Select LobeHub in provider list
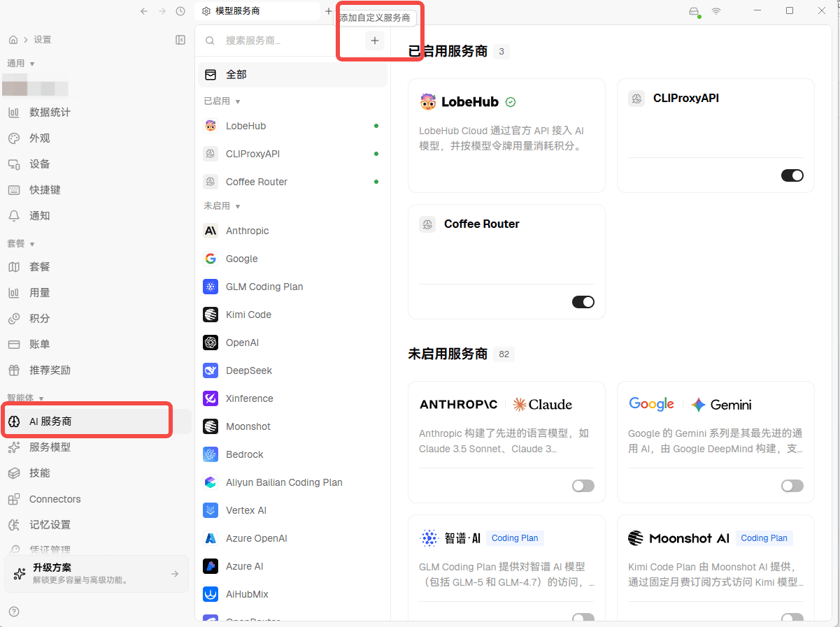 (292, 126)
